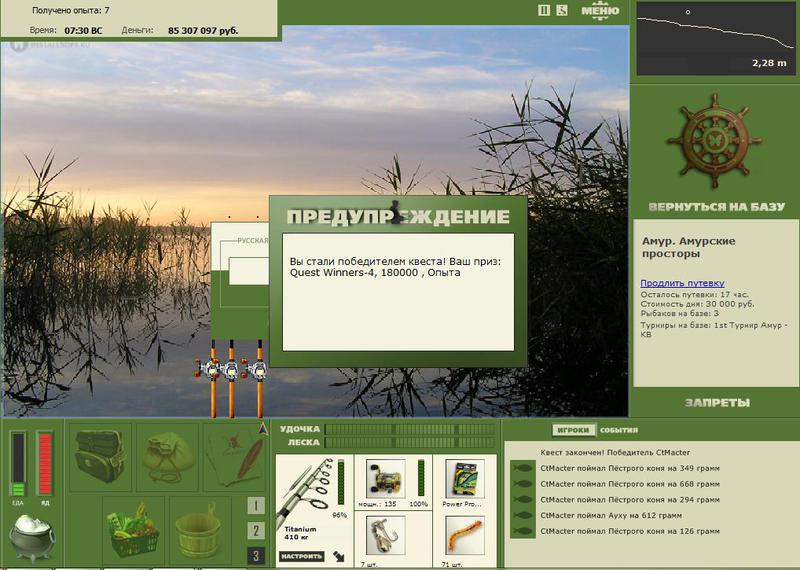The height and width of the screenshot is (570, 800).
Task: Click the rod wear bar at 96%
Action: pos(341,483)
